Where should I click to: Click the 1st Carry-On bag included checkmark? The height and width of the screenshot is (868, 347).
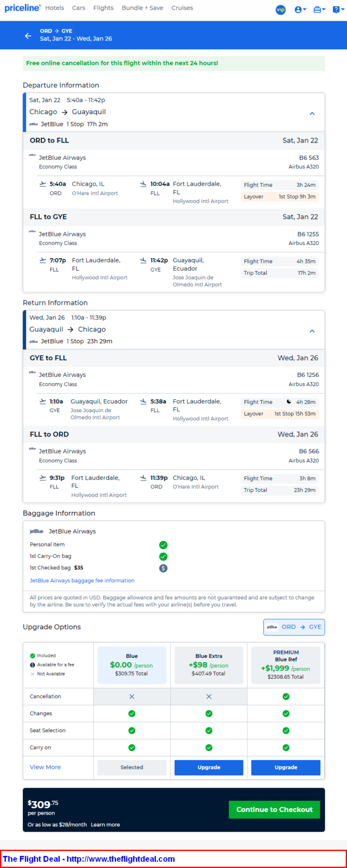coord(163,556)
